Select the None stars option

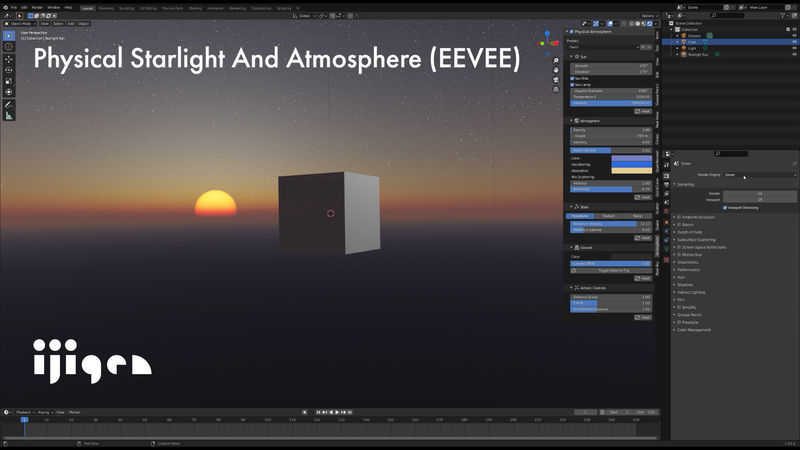coord(637,216)
